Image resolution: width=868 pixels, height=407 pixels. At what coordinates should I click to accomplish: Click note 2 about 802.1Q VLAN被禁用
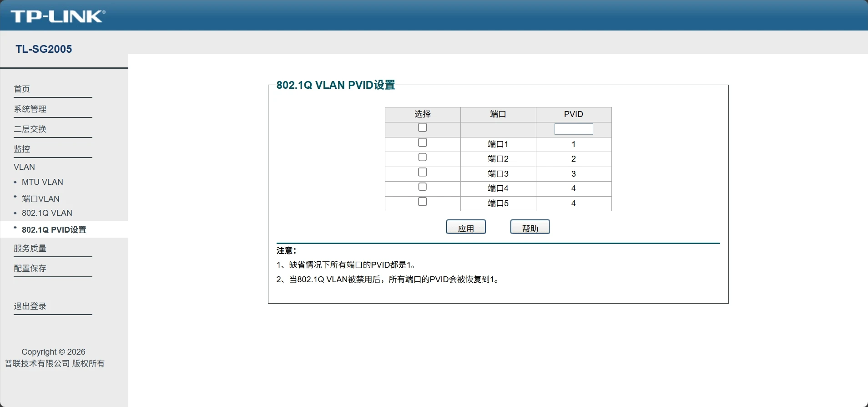click(x=389, y=280)
